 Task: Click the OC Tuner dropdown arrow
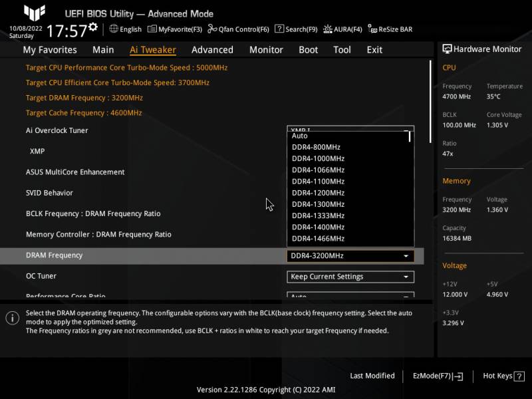point(406,277)
